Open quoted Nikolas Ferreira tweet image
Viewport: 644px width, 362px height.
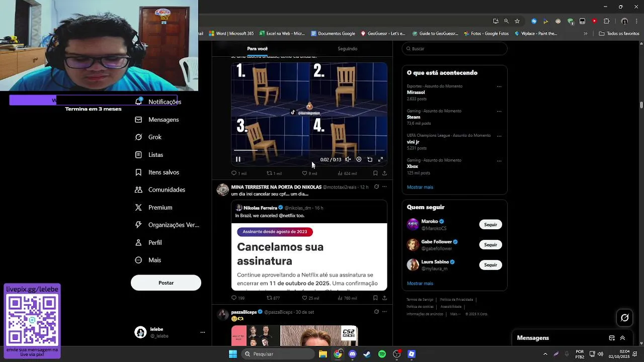(309, 257)
